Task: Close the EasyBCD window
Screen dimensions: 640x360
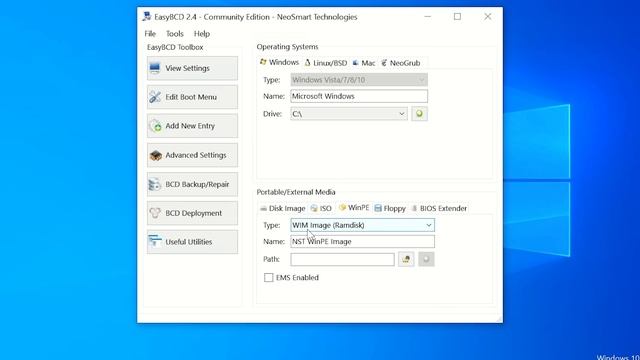Action: (488, 16)
